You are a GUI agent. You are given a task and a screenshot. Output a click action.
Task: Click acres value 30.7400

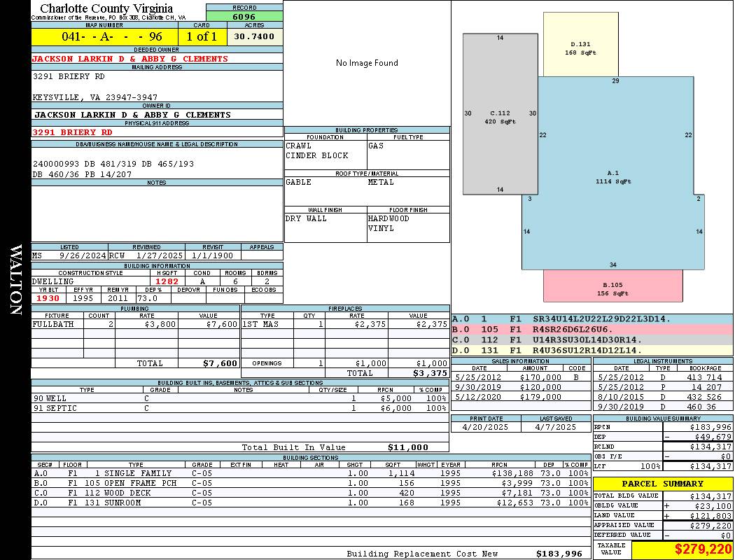point(255,36)
